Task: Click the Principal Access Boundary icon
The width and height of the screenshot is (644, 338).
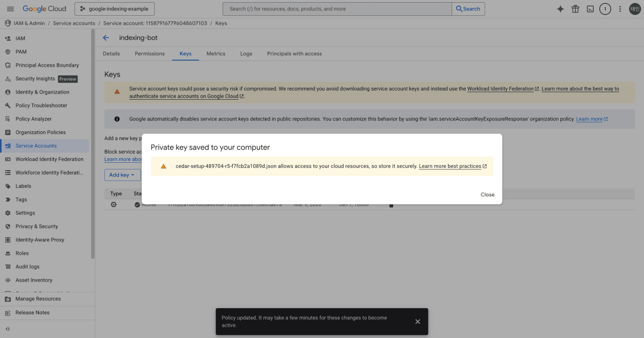Action: click(x=8, y=65)
